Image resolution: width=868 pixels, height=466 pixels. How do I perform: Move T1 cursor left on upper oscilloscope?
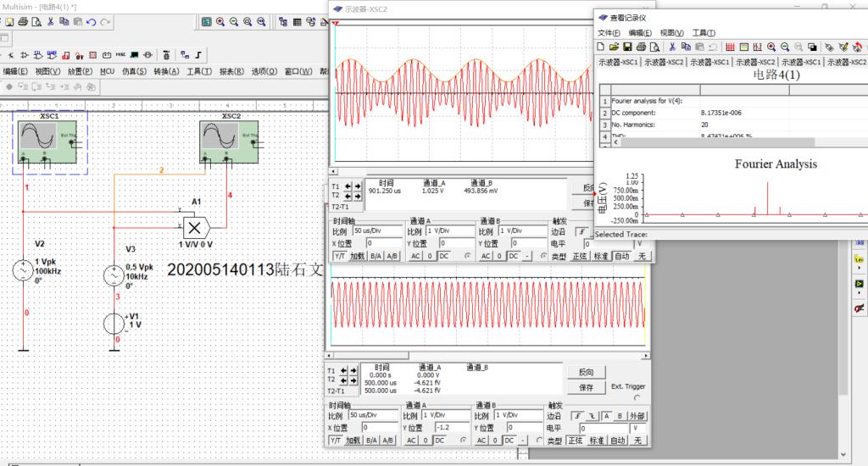pyautogui.click(x=348, y=186)
